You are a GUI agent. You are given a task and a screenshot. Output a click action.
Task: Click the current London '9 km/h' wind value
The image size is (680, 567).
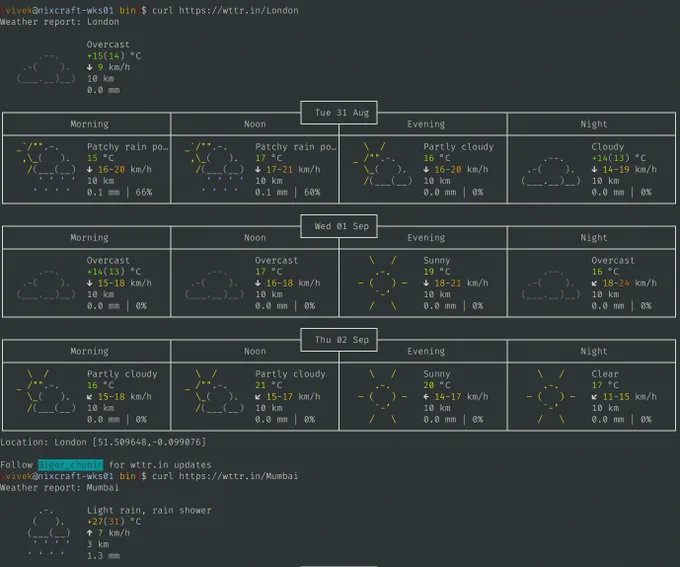pyautogui.click(x=108, y=67)
